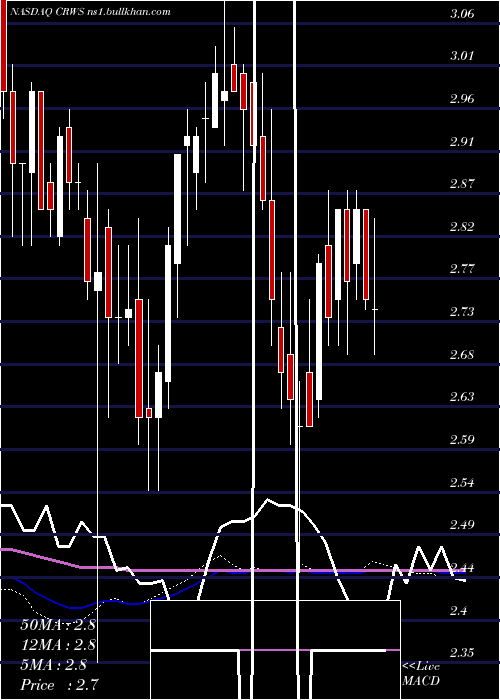Click the 2.4 price axis label
Image resolution: width=500 pixels, height=700 pixels.
pos(458,610)
